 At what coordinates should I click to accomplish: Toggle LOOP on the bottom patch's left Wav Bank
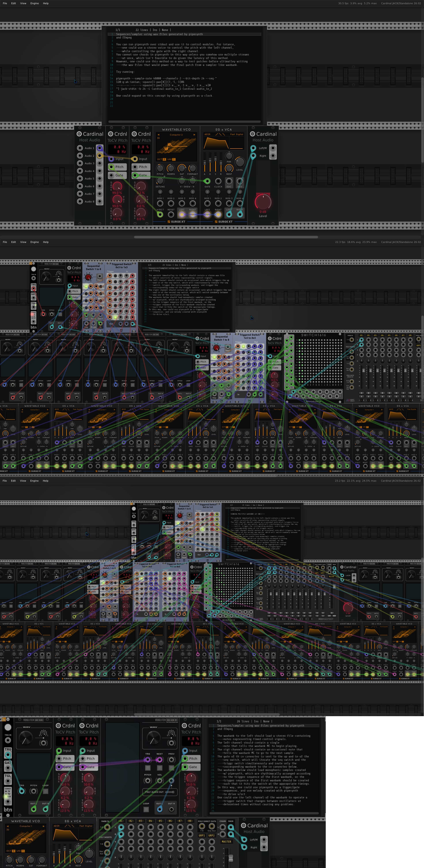click(x=45, y=791)
